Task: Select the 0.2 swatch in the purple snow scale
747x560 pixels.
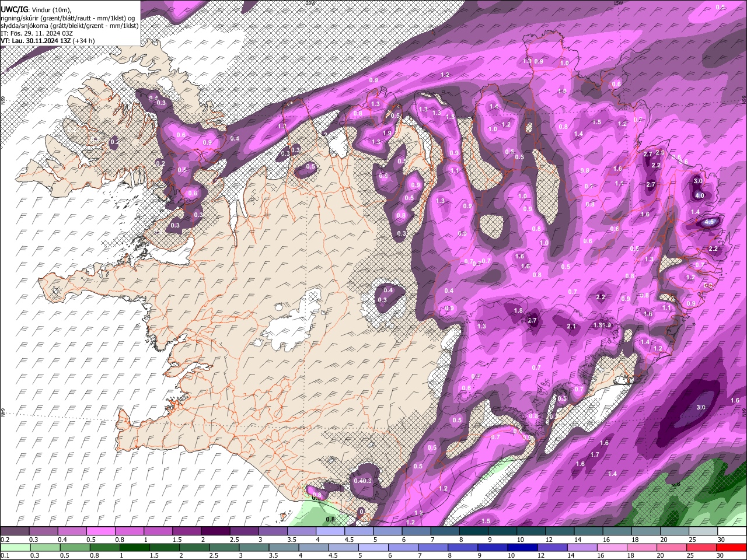Action: 15,531
